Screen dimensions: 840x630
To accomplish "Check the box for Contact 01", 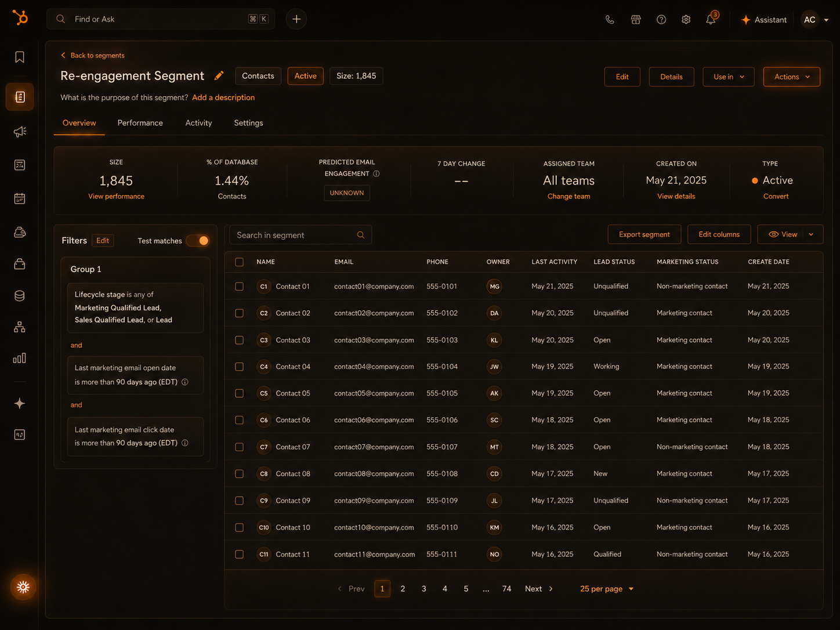I will point(239,286).
